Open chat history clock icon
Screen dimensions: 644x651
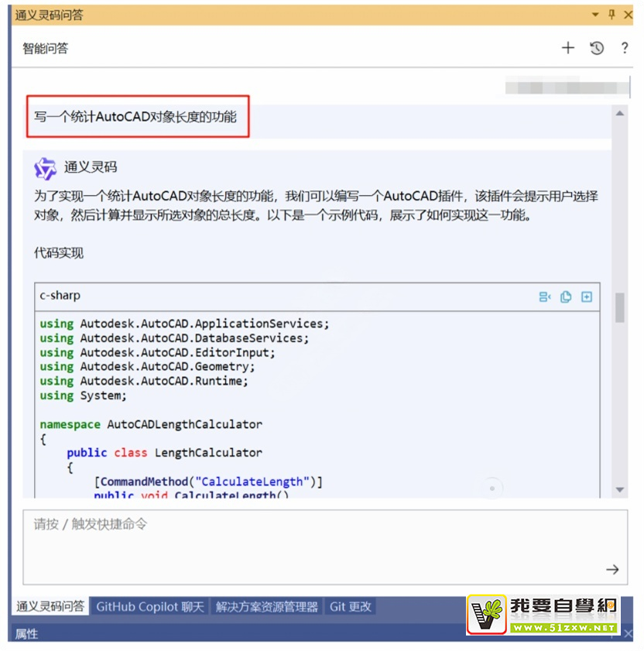(x=597, y=48)
